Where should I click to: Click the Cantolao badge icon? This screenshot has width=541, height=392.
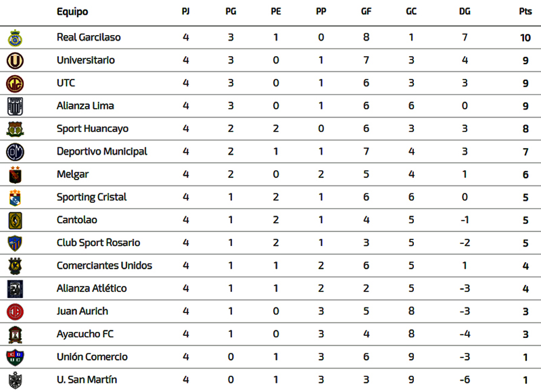point(15,220)
